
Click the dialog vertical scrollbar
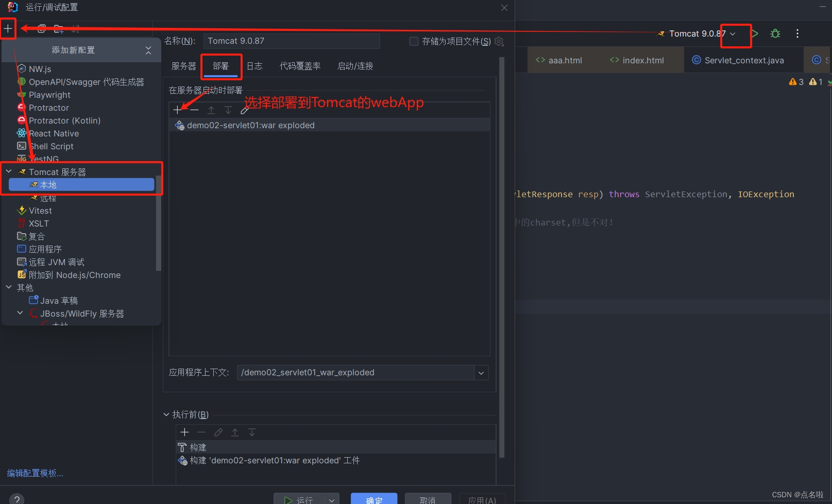(x=502, y=257)
